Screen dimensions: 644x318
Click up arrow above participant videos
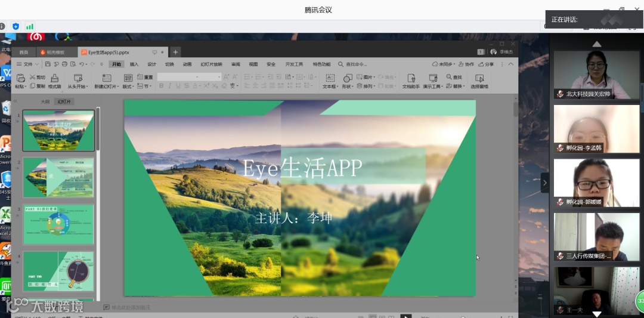(597, 44)
